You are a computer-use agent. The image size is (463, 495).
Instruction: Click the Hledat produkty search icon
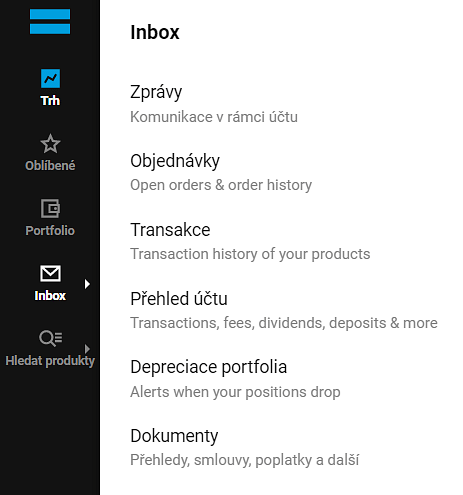[x=51, y=338]
